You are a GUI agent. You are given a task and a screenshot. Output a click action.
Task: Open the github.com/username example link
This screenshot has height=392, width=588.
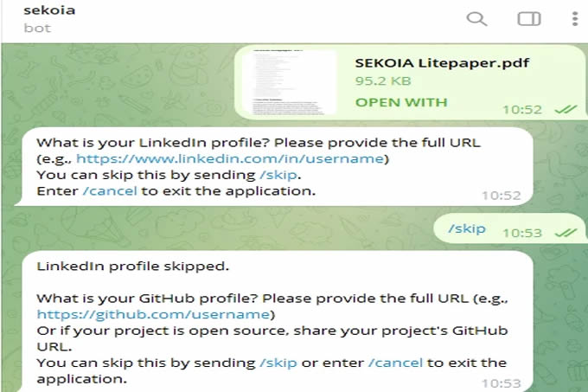tap(153, 314)
